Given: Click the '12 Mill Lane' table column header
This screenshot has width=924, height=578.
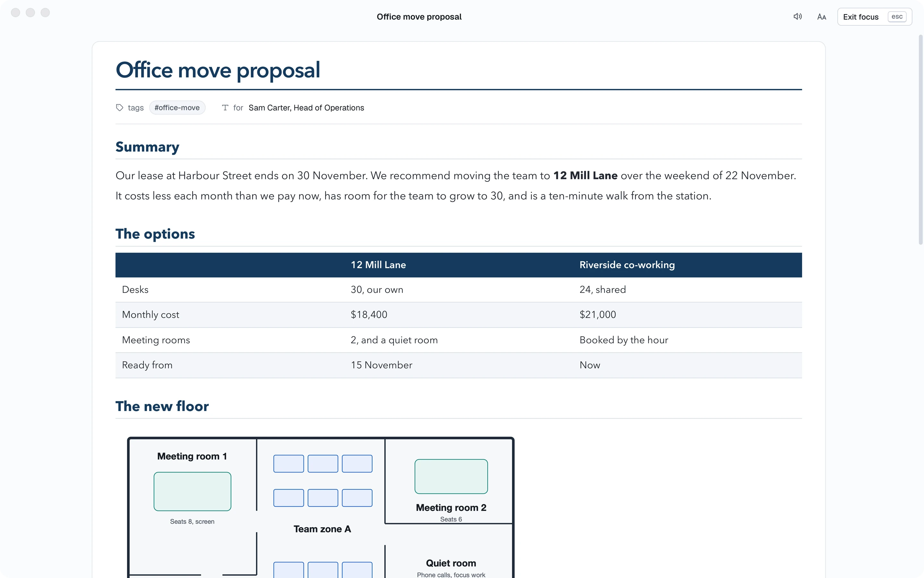Looking at the screenshot, I should click(x=378, y=265).
